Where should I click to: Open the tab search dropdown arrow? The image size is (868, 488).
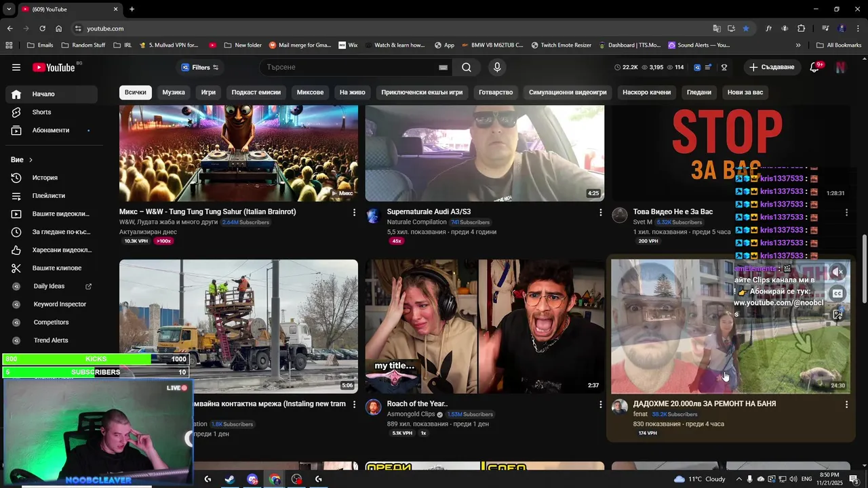click(9, 9)
